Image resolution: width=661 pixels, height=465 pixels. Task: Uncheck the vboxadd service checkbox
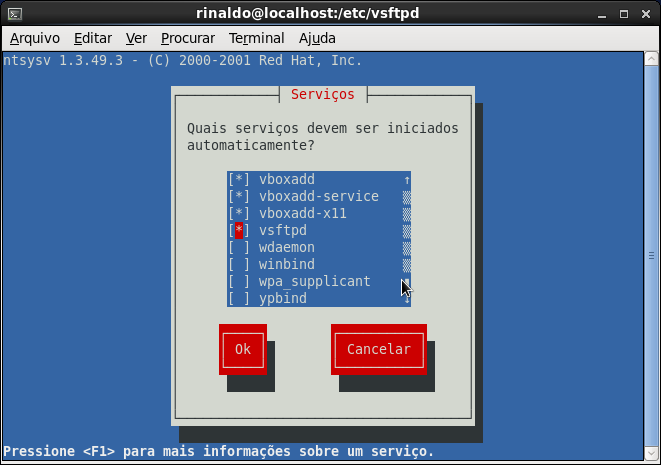[239, 180]
